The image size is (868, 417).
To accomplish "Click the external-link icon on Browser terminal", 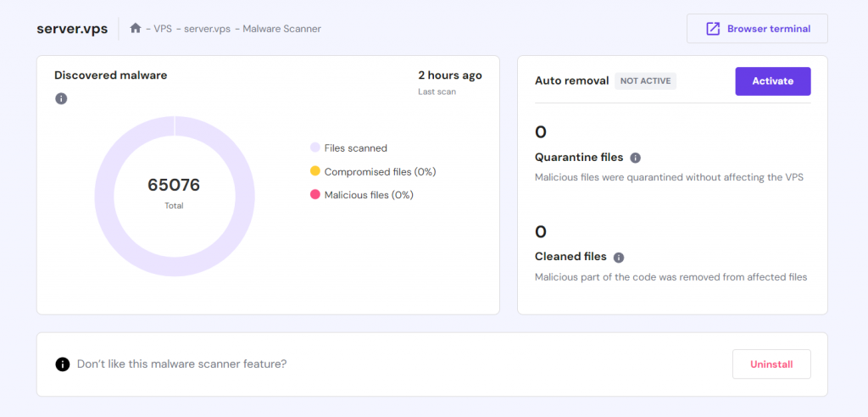I will [712, 29].
